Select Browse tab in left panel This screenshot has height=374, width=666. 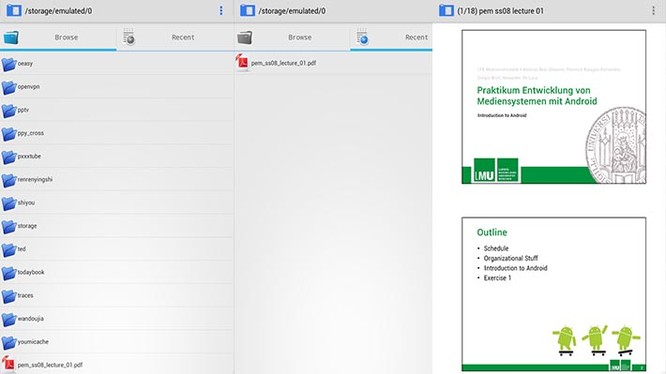point(58,37)
